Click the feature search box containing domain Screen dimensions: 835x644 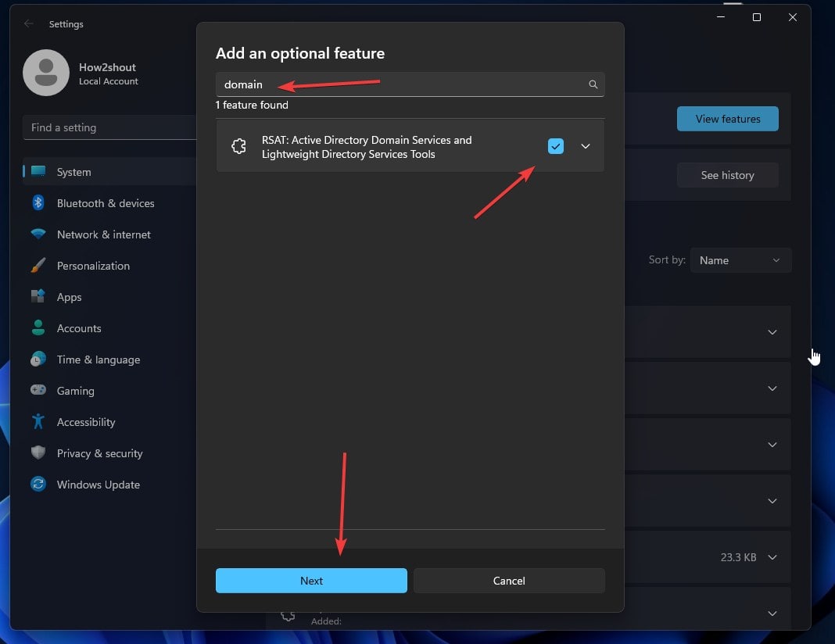point(410,84)
